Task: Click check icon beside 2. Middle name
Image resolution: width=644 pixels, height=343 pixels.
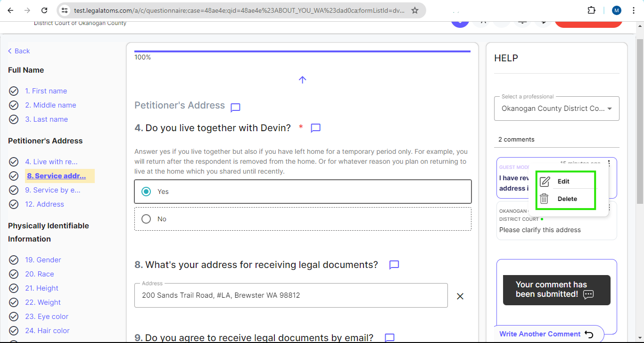Action: (14, 105)
